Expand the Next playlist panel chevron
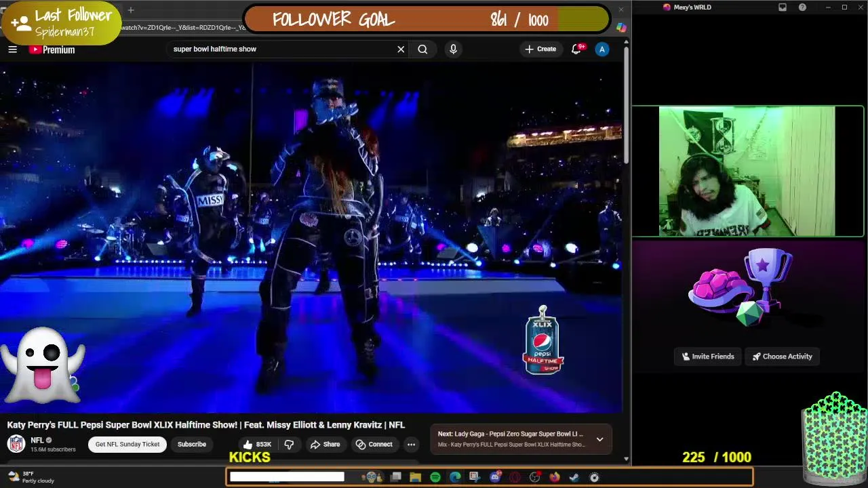The width and height of the screenshot is (868, 488). [x=599, y=439]
